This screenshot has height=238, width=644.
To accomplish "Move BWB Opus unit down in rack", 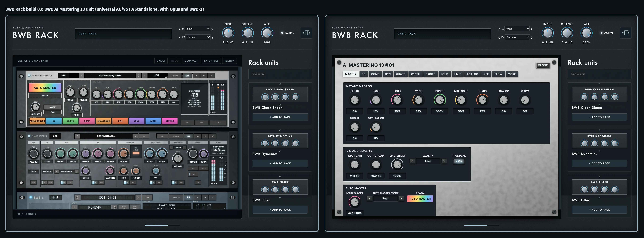I will pyautogui.click(x=205, y=136).
